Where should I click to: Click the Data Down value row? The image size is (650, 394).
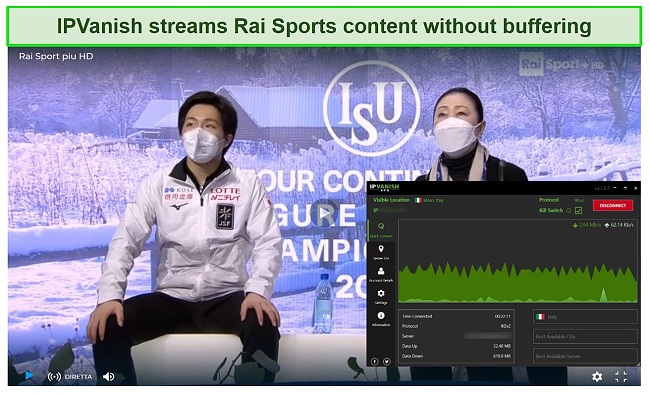tap(456, 356)
